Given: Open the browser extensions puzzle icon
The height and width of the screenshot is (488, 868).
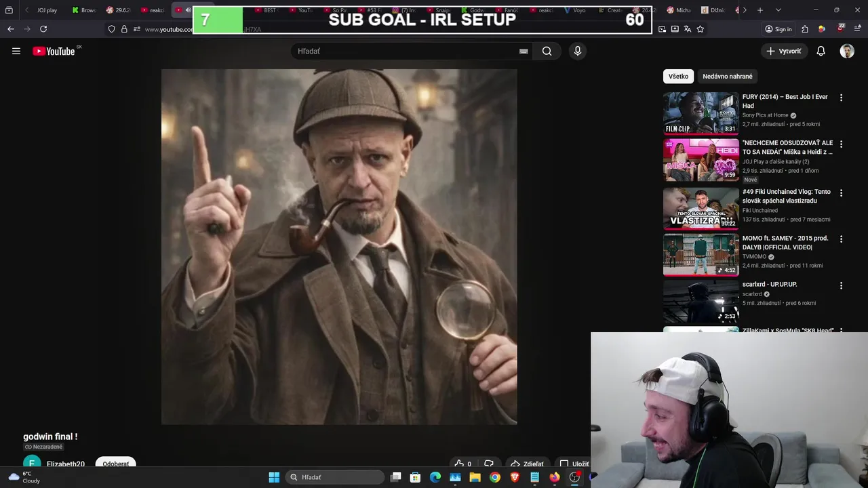Looking at the screenshot, I should pos(805,29).
